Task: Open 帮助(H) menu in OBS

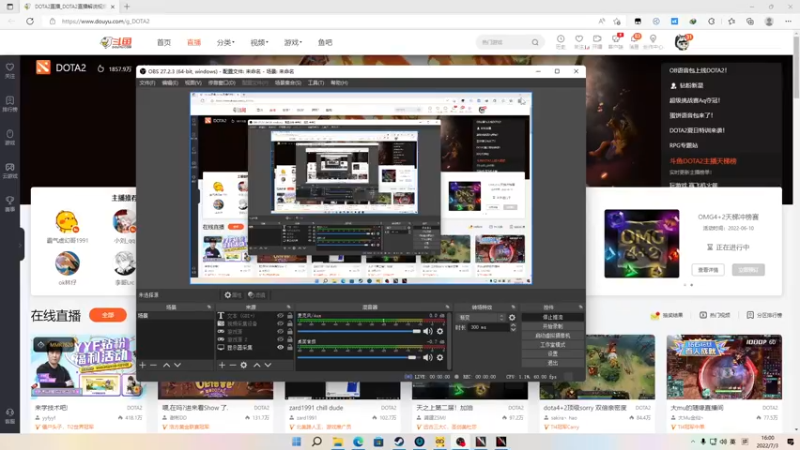Action: 339,83
